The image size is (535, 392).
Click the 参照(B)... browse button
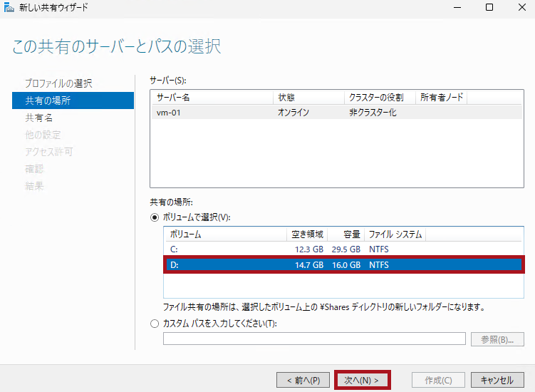(x=497, y=339)
